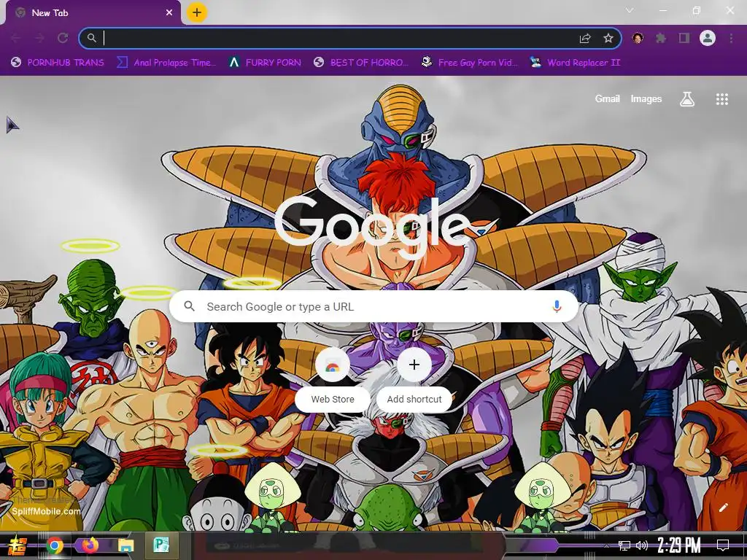This screenshot has height=560, width=747.
Task: Open the BEST OF HORRO... bookmark
Action: 361,63
